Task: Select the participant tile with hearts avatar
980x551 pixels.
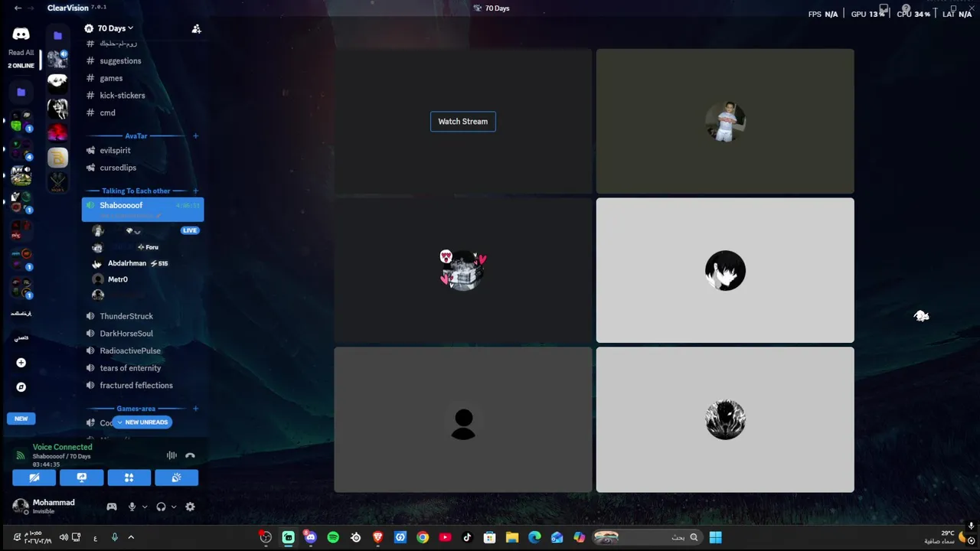Action: point(463,270)
